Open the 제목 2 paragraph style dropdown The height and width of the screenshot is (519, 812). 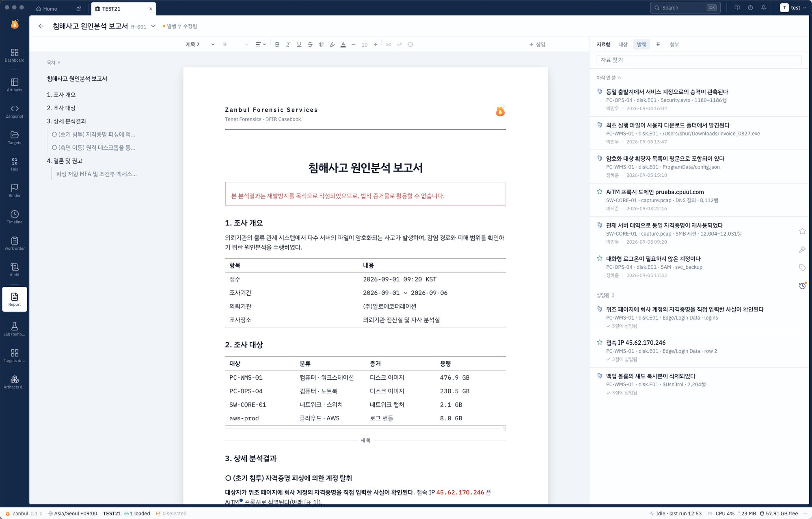(200, 44)
